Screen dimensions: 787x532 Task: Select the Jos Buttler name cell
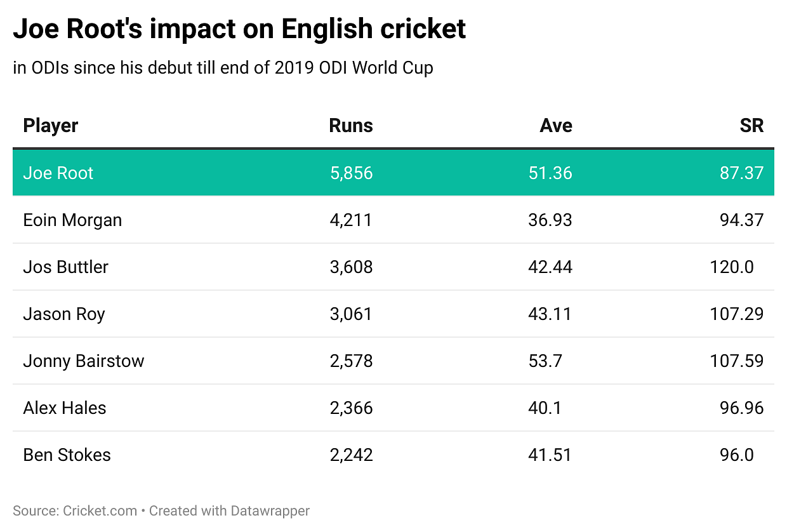(66, 267)
